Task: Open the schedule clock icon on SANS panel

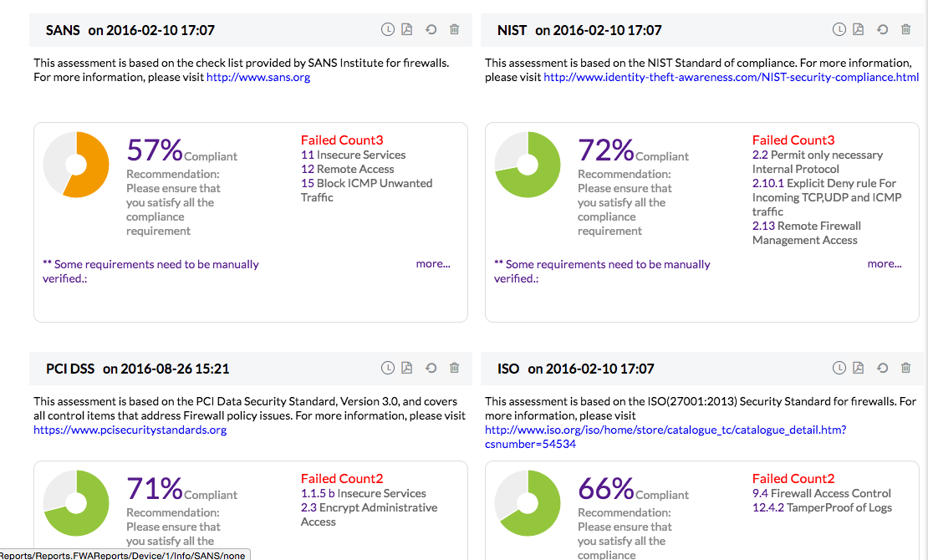Action: point(387,28)
